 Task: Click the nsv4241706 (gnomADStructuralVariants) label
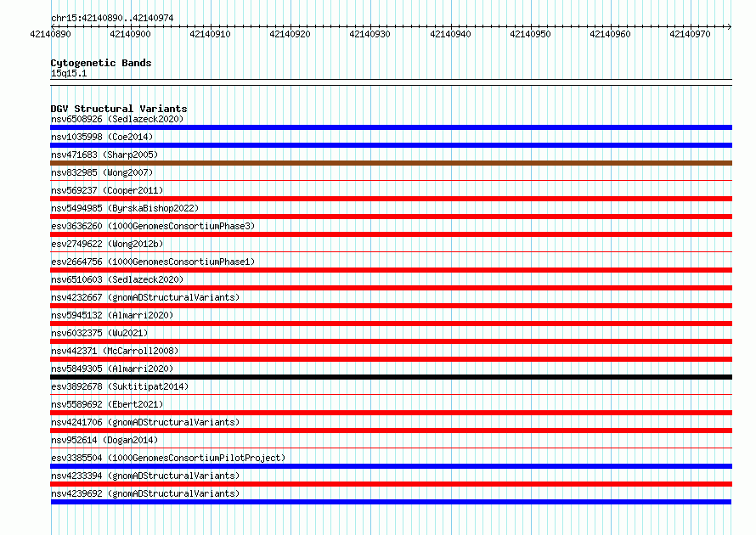tap(145, 422)
